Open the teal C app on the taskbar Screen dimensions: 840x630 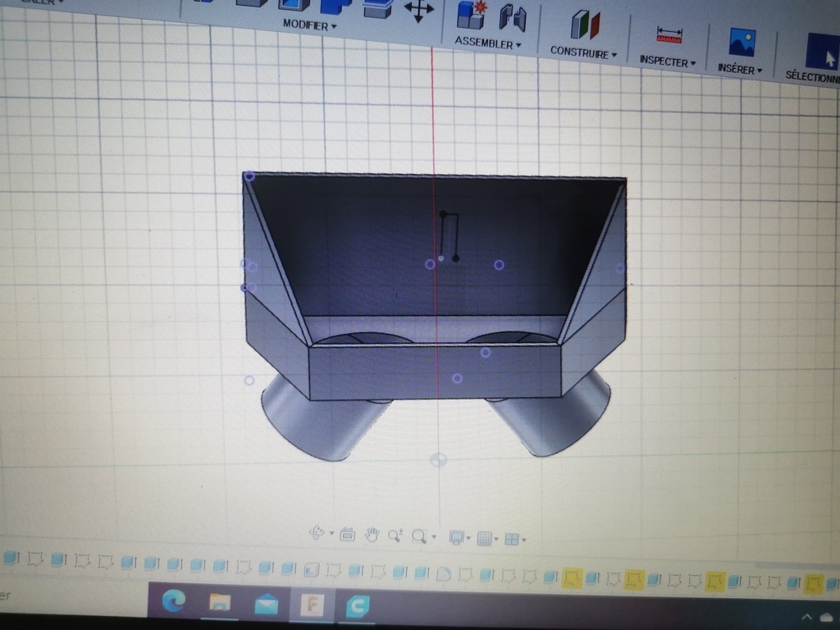point(358,607)
